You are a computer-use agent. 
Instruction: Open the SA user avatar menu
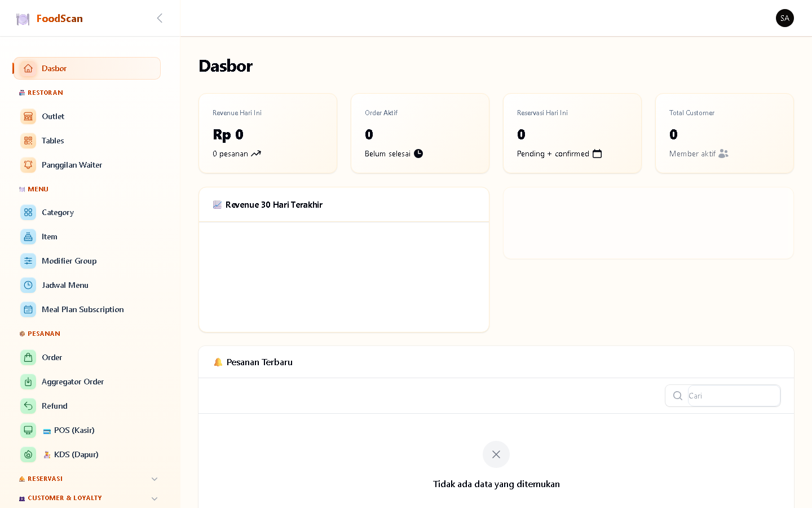(784, 18)
